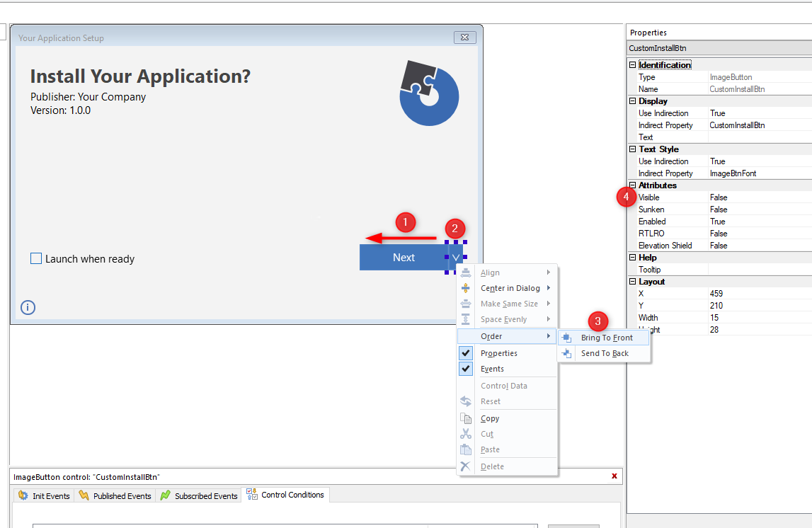Image resolution: width=812 pixels, height=528 pixels.
Task: Click the dropdown arrow beside Next
Action: pyautogui.click(x=456, y=257)
